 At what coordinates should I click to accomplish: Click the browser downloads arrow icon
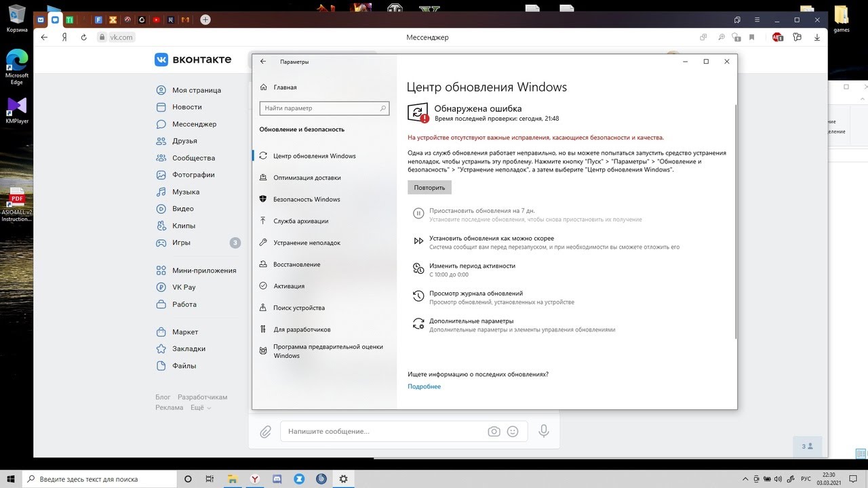(x=816, y=37)
